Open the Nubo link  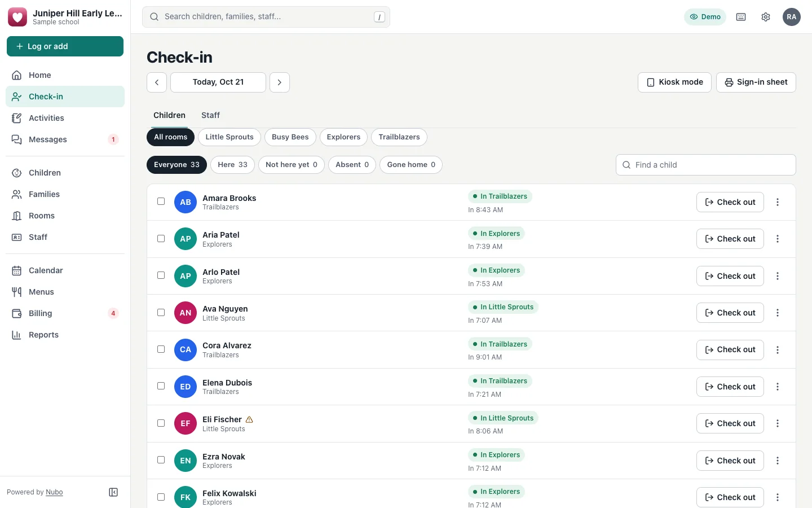pos(54,492)
